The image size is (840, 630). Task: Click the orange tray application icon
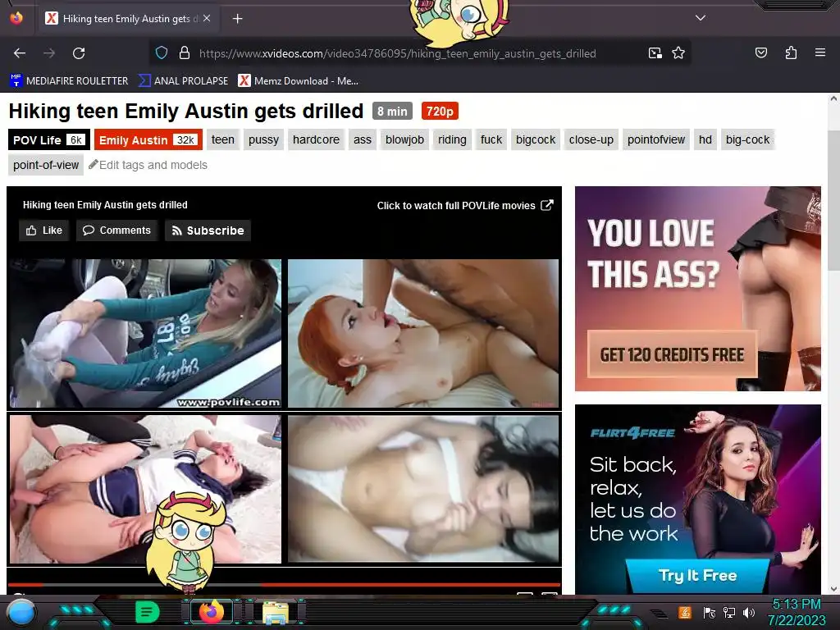[685, 612]
